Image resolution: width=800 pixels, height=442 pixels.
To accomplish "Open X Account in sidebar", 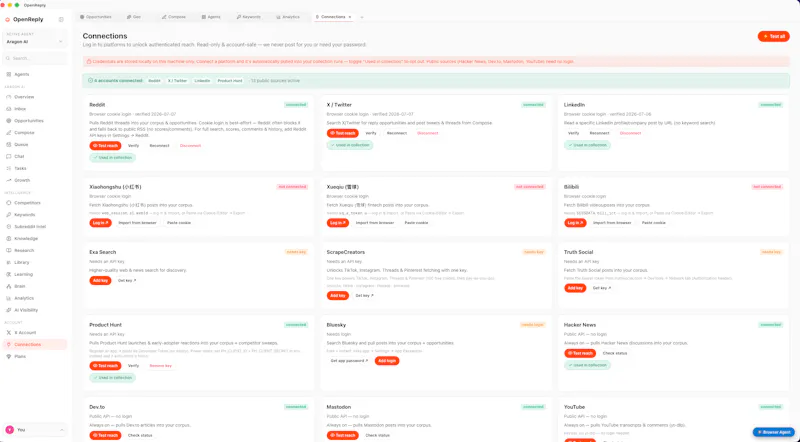I will (25, 333).
